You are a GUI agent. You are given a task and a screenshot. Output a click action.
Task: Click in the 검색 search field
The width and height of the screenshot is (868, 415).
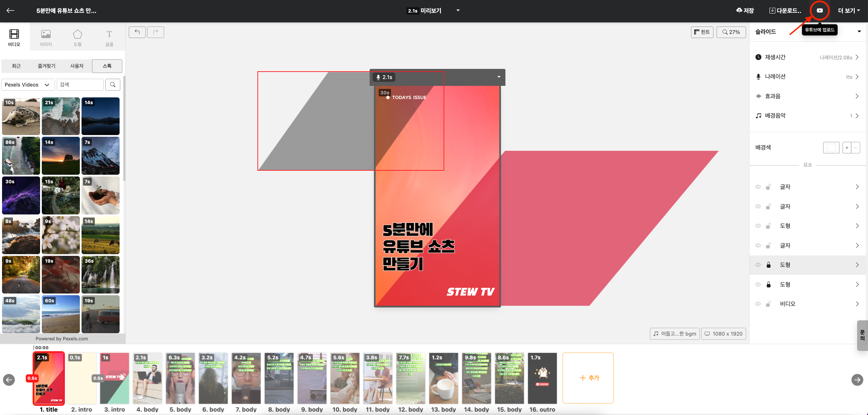pos(80,85)
